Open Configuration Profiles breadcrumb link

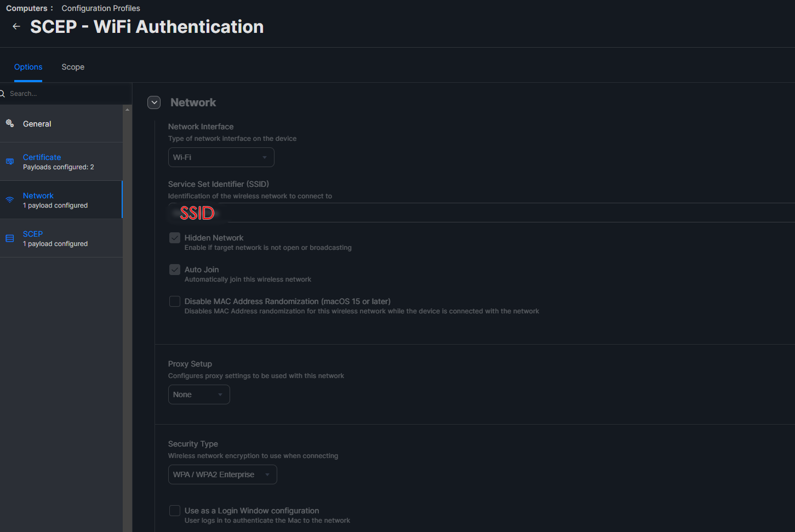tap(101, 8)
